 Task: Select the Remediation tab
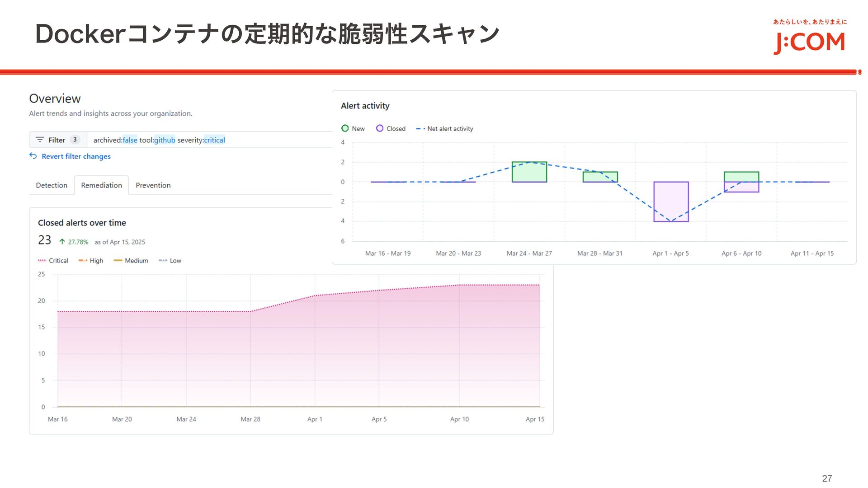point(101,185)
